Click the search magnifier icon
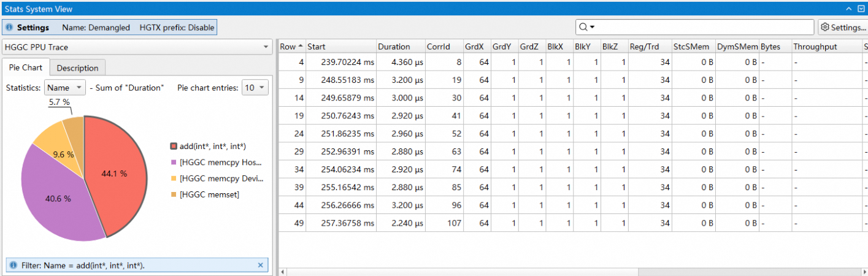 pos(583,27)
